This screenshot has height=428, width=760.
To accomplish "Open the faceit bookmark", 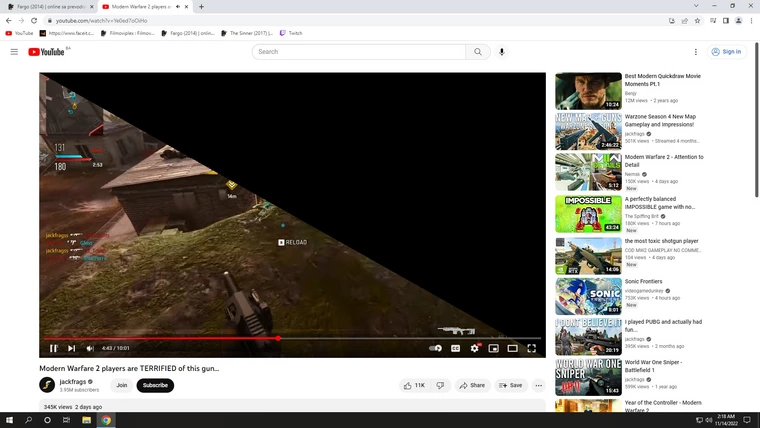I will [x=67, y=33].
